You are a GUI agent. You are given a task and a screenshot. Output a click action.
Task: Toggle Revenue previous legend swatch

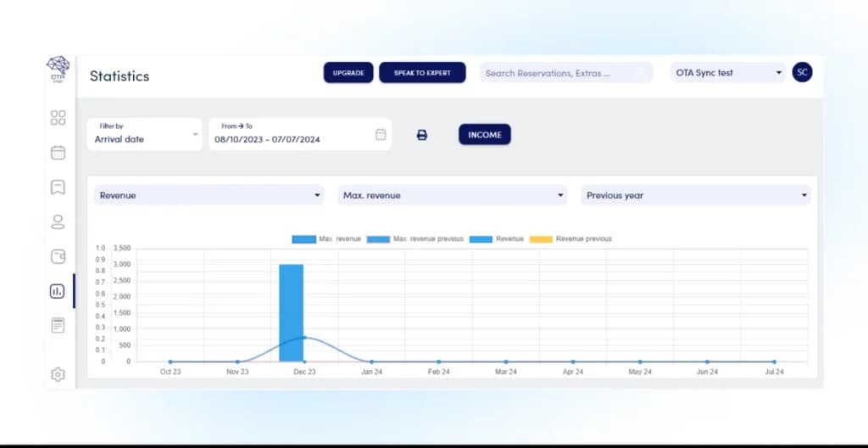click(x=541, y=239)
